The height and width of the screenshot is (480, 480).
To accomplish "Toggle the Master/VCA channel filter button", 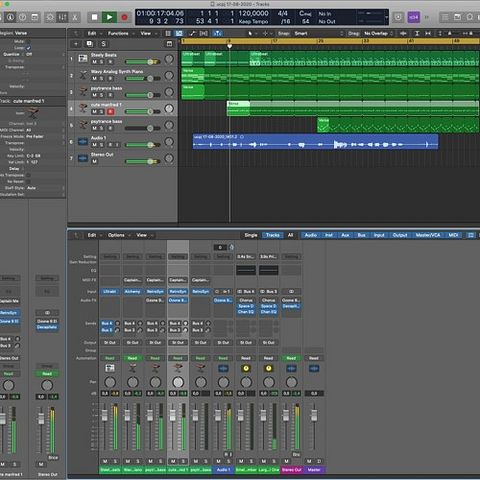I will (x=428, y=235).
